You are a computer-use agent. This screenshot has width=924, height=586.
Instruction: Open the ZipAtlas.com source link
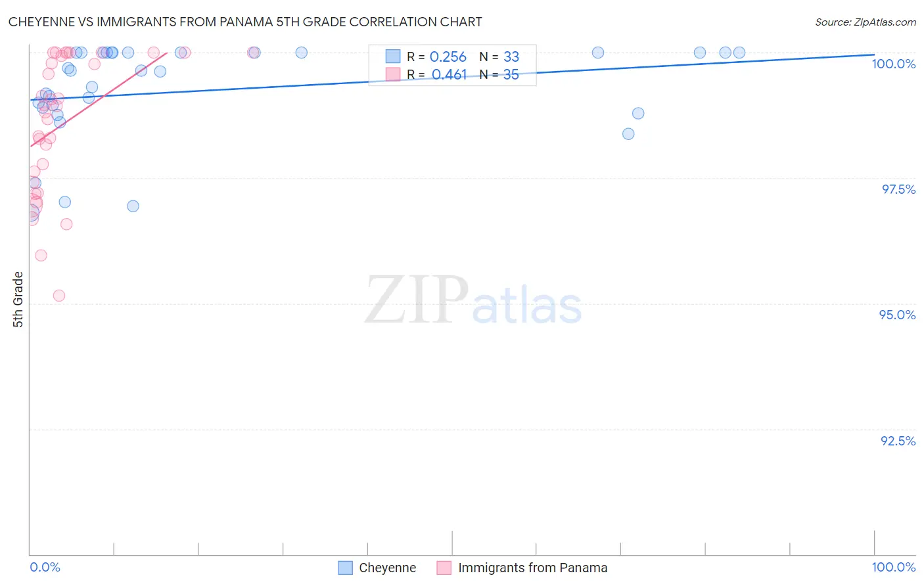coord(866,22)
